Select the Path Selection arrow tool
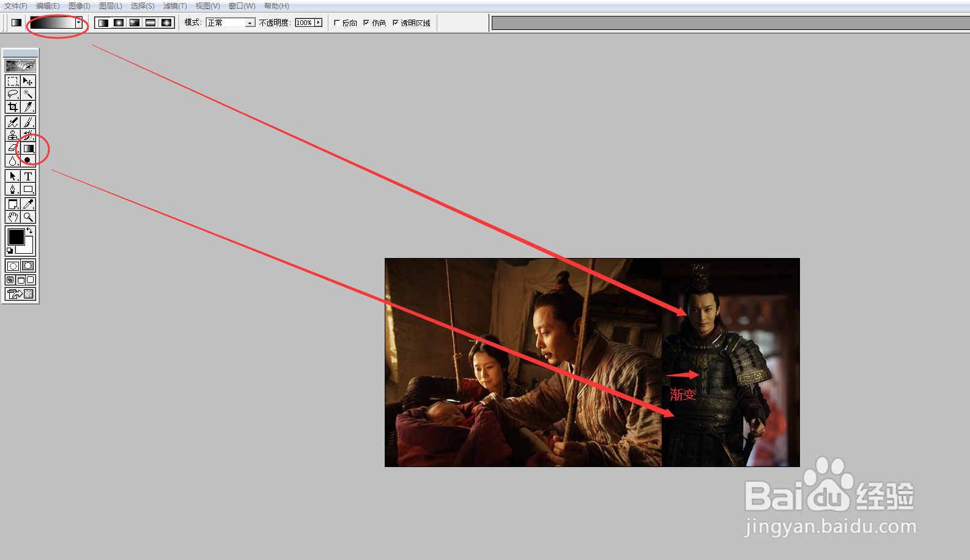 coord(13,176)
